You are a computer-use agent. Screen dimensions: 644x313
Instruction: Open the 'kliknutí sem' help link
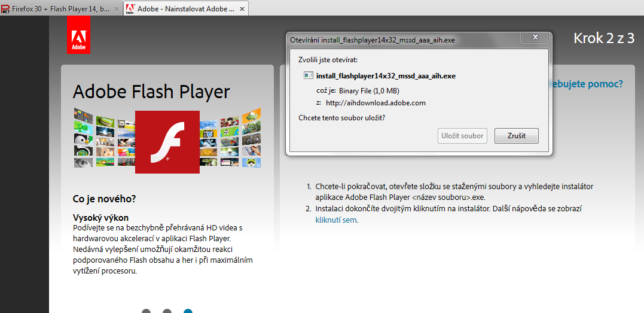[x=337, y=220]
